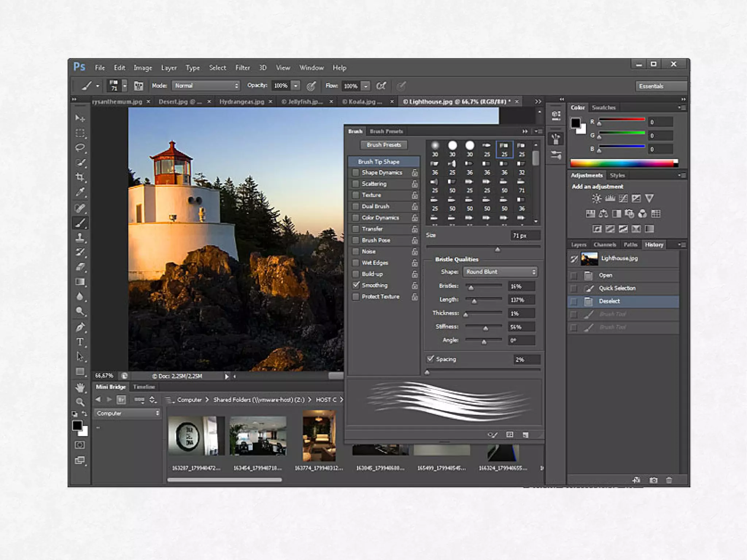Open the Filter menu
The width and height of the screenshot is (747, 560).
coord(242,68)
